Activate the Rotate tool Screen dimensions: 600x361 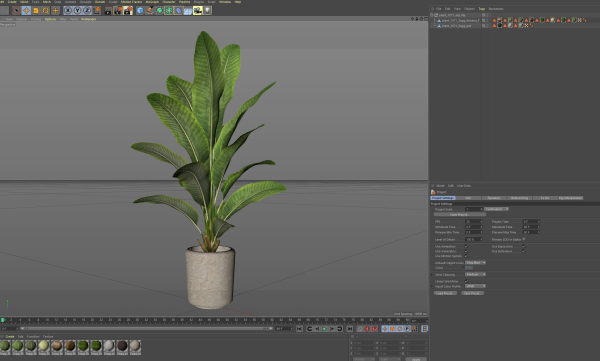coord(46,10)
